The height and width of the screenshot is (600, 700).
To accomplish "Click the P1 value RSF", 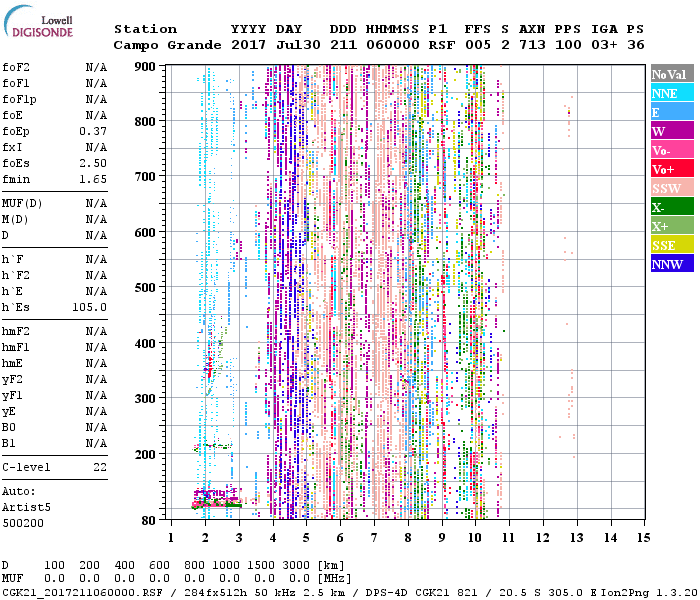I will point(442,45).
